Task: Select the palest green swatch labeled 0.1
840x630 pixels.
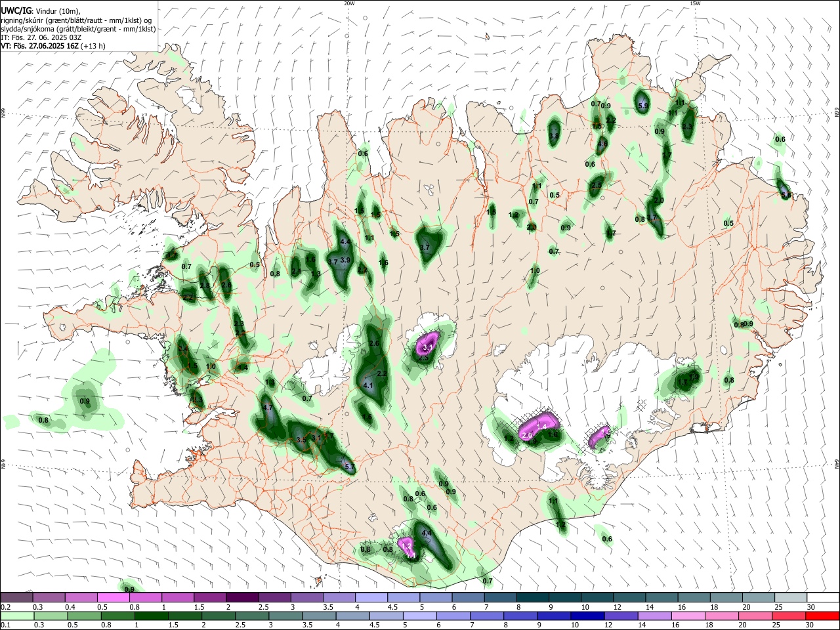Action: tap(17, 616)
